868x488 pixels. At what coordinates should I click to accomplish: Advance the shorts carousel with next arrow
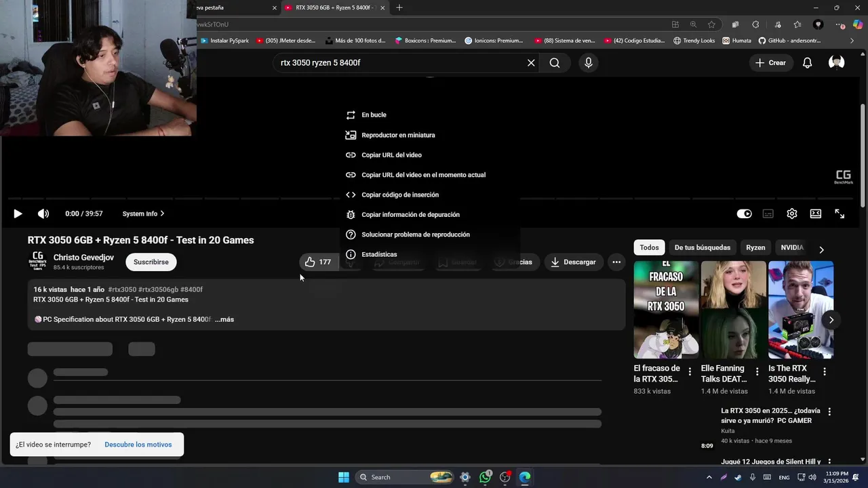point(831,320)
